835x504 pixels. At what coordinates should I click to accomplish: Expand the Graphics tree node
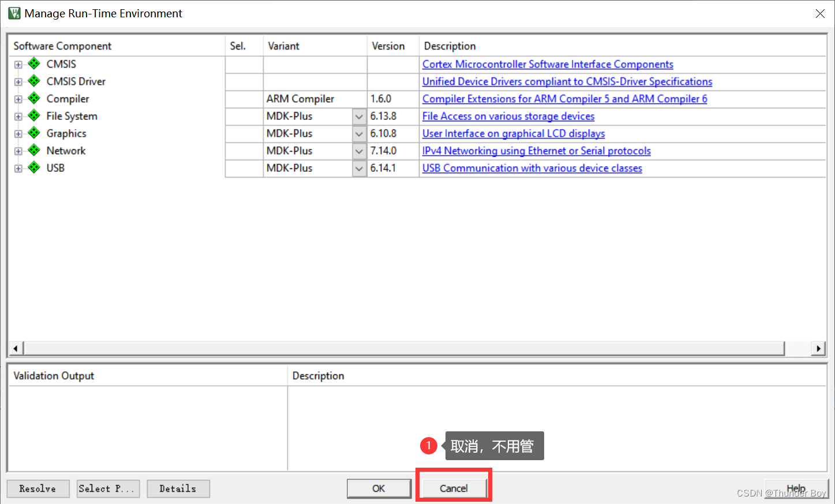(18, 134)
